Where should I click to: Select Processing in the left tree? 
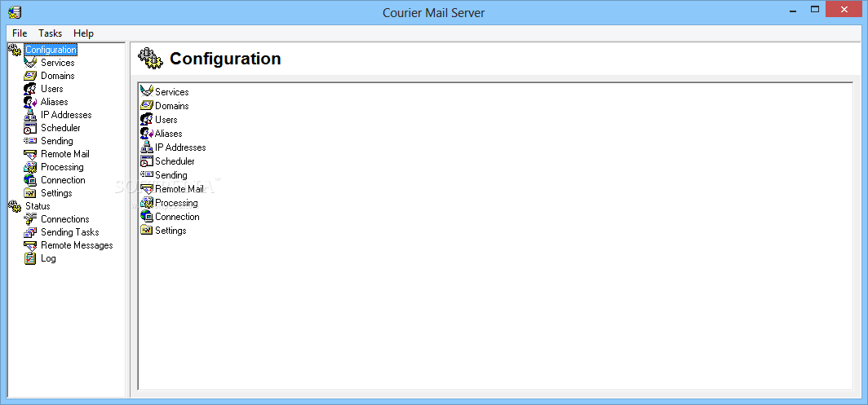(x=62, y=167)
